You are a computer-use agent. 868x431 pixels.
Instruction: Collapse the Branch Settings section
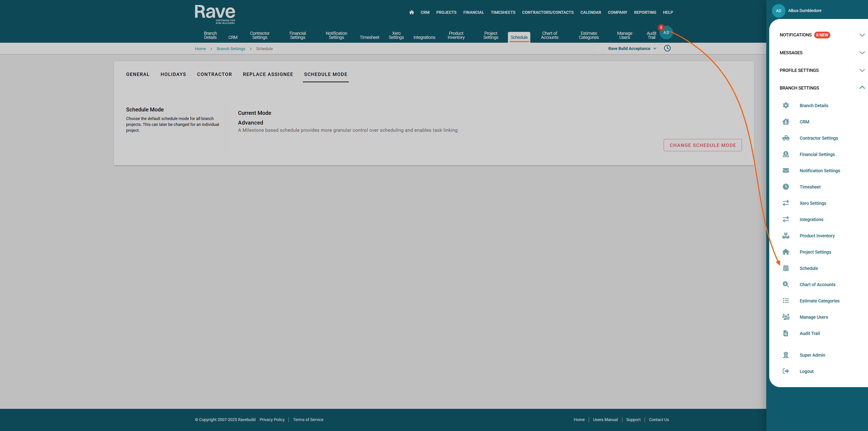862,88
